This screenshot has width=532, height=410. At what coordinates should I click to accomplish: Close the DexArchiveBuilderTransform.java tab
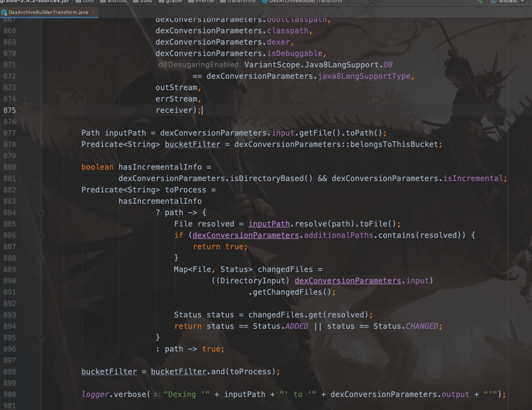pyautogui.click(x=93, y=12)
